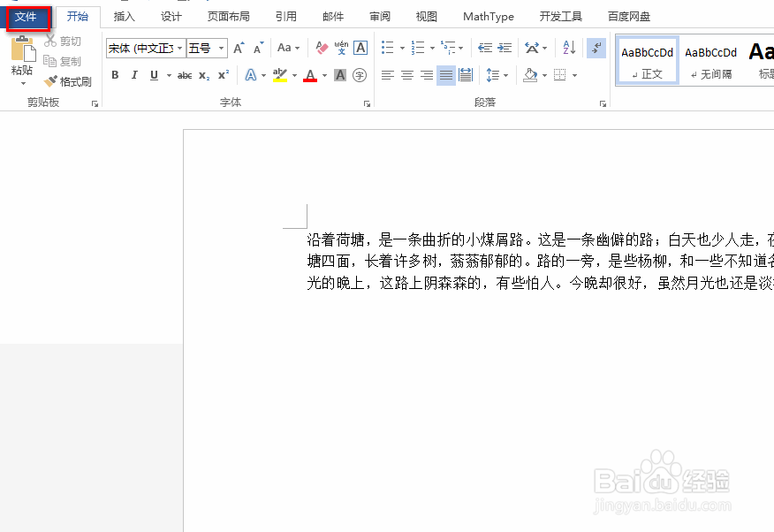Image resolution: width=774 pixels, height=532 pixels.
Task: Expand the font color red swatch menu
Action: (x=323, y=75)
